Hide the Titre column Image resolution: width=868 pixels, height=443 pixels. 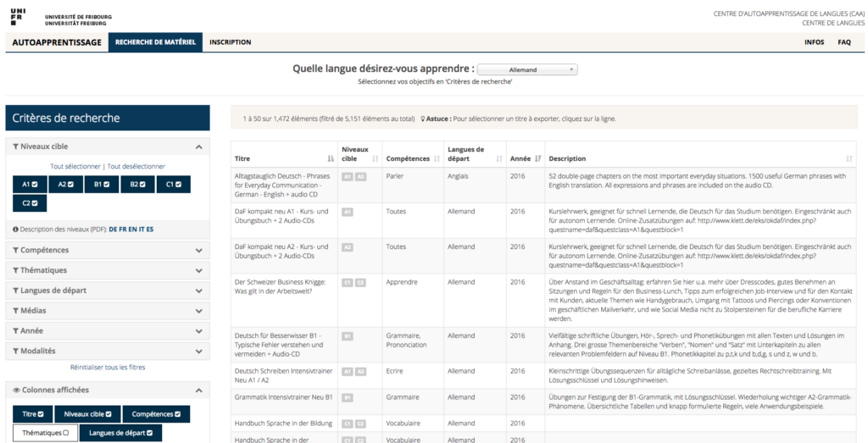click(x=33, y=413)
